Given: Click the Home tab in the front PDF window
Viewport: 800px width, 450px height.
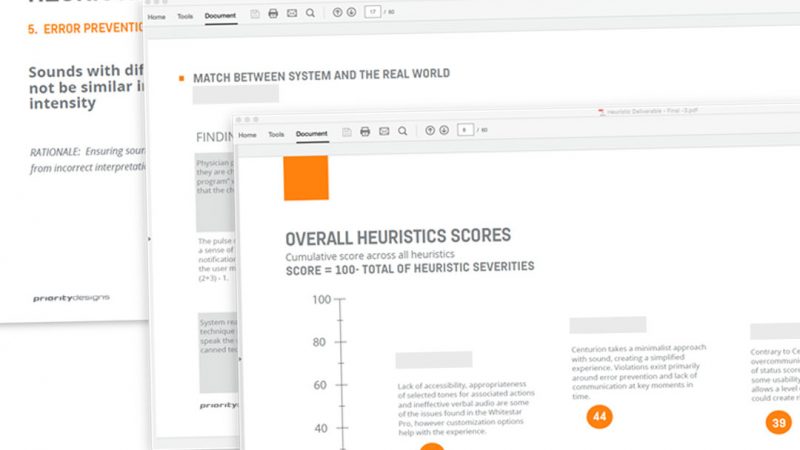Looking at the screenshot, I should [247, 135].
